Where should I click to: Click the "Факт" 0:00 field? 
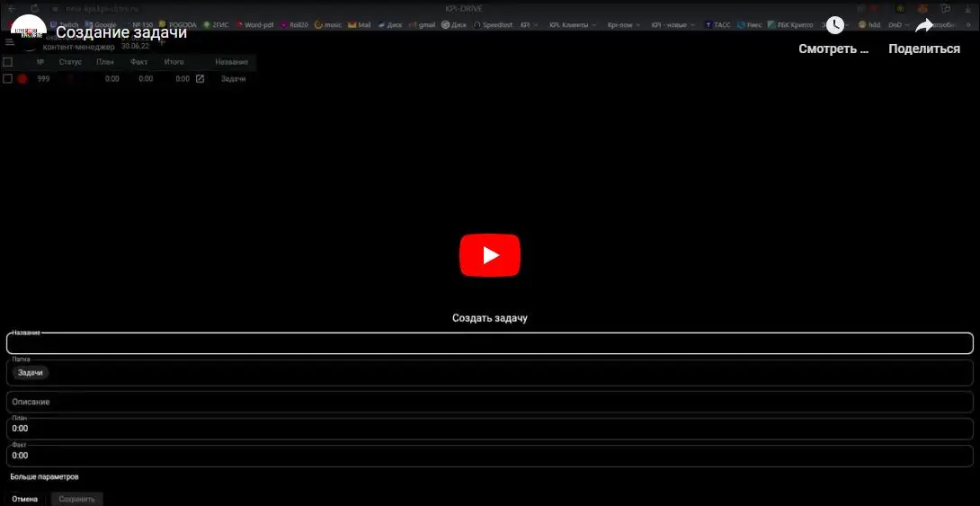coord(489,456)
